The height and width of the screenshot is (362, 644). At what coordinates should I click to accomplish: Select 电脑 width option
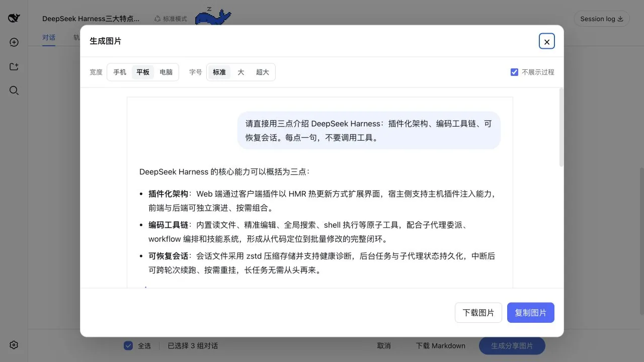coord(166,72)
